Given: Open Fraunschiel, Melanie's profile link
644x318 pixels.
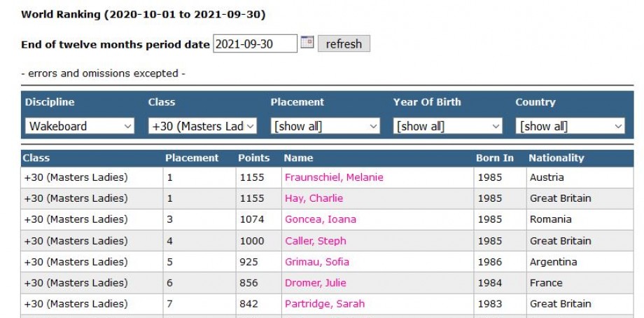Looking at the screenshot, I should (x=334, y=177).
